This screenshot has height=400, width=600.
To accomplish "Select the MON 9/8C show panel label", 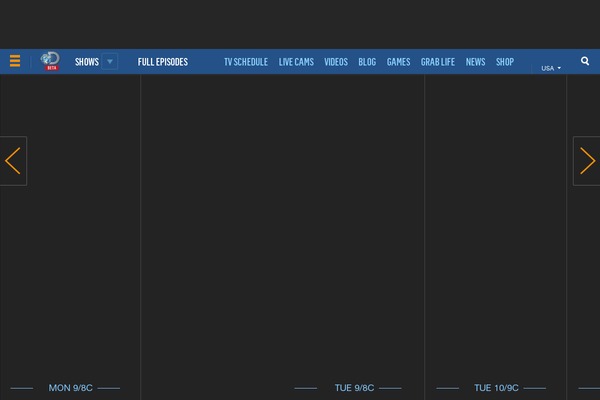I will (x=69, y=388).
